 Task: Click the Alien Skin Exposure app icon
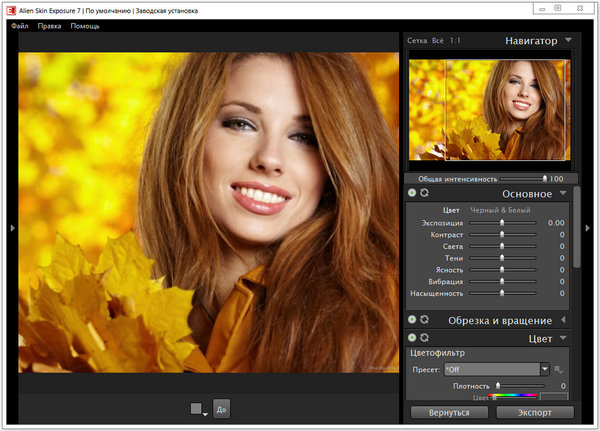point(10,9)
